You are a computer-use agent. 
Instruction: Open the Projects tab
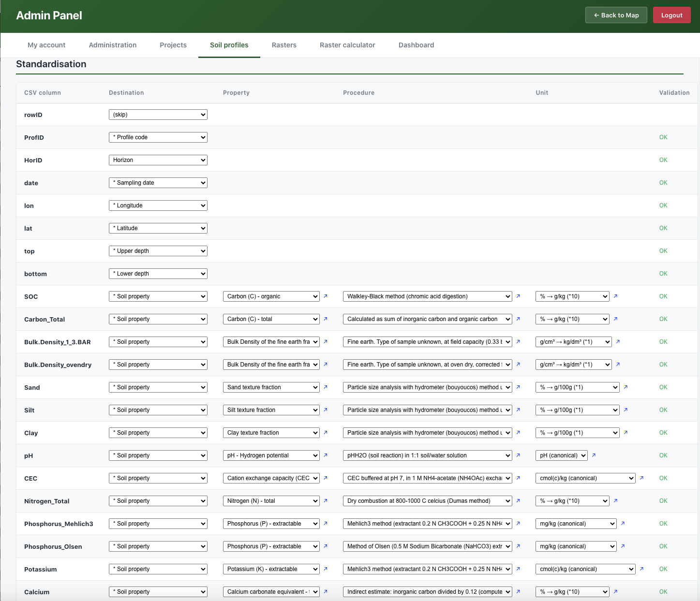click(173, 45)
